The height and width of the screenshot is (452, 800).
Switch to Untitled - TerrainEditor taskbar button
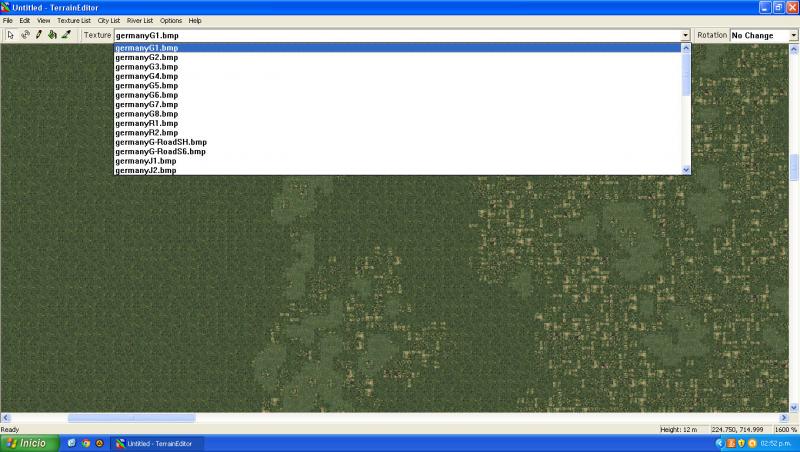tap(157, 443)
